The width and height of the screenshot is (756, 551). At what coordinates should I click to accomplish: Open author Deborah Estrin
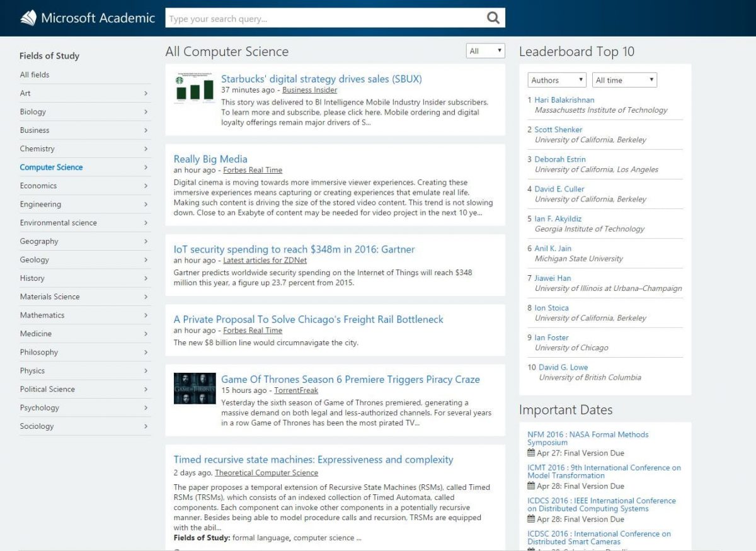click(560, 159)
